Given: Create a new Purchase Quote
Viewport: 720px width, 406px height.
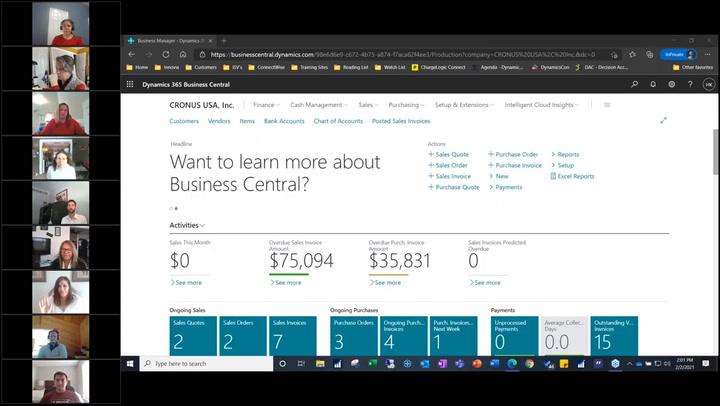Looking at the screenshot, I should (x=454, y=187).
